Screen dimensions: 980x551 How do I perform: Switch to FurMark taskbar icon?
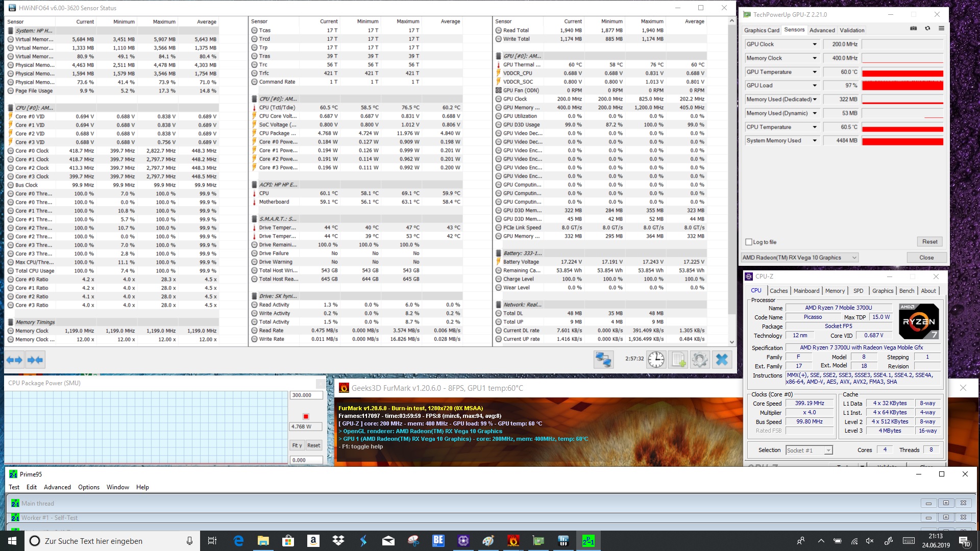[513, 541]
